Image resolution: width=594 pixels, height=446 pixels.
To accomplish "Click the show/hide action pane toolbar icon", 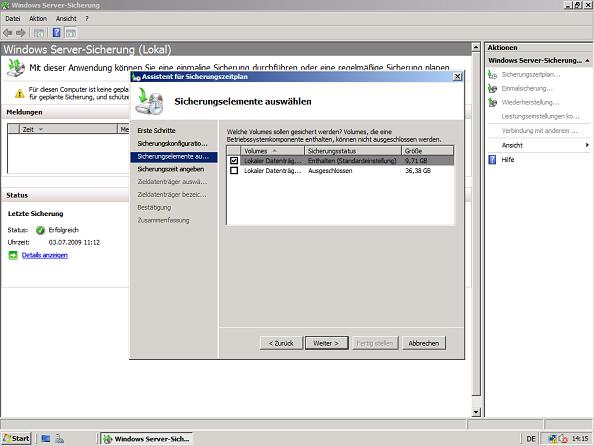I will pos(71,33).
